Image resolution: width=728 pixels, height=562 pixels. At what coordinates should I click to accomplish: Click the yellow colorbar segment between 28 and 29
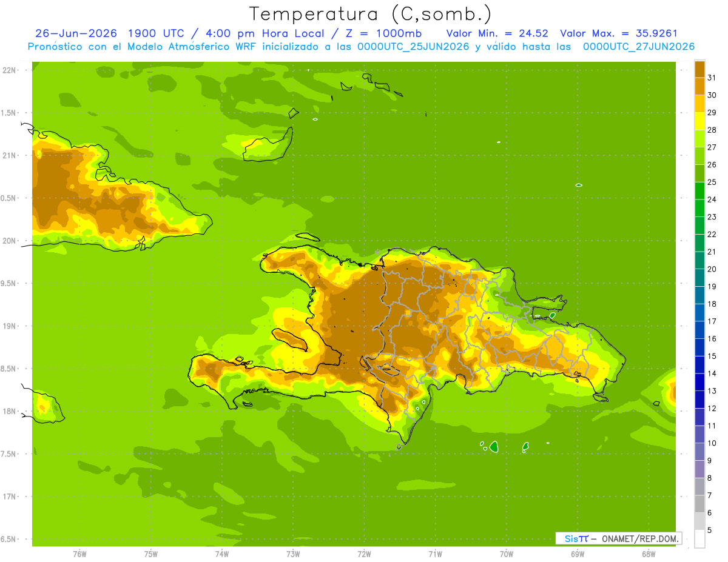[x=699, y=121]
